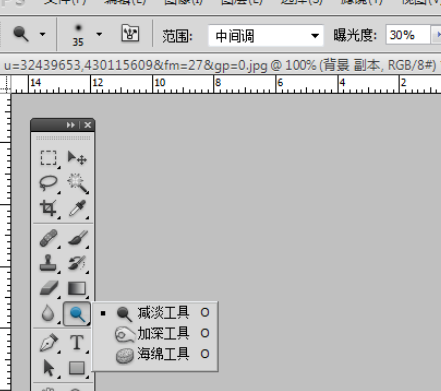
Task: Click the highlighted Dodge tool in toolbox
Action: (77, 314)
